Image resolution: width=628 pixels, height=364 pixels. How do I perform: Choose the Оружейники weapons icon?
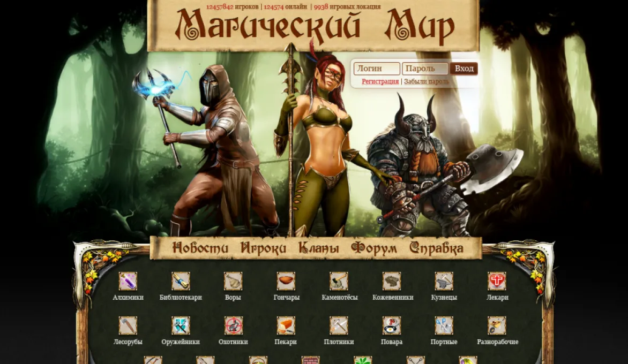click(x=181, y=325)
